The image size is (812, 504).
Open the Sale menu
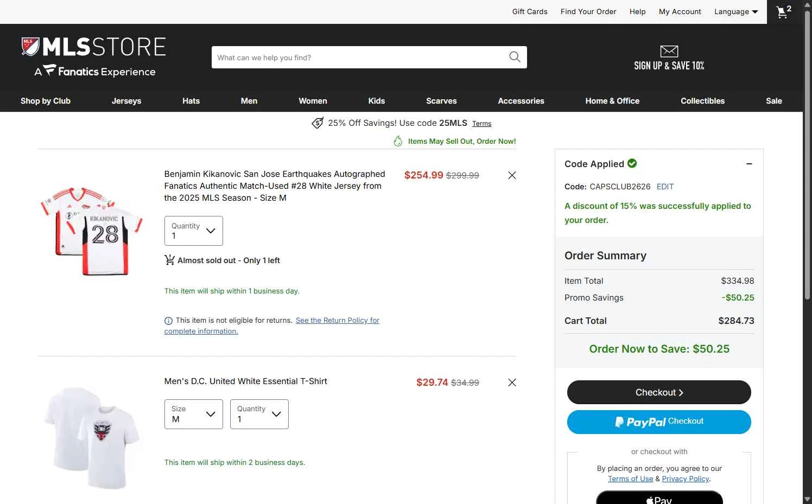coord(774,101)
